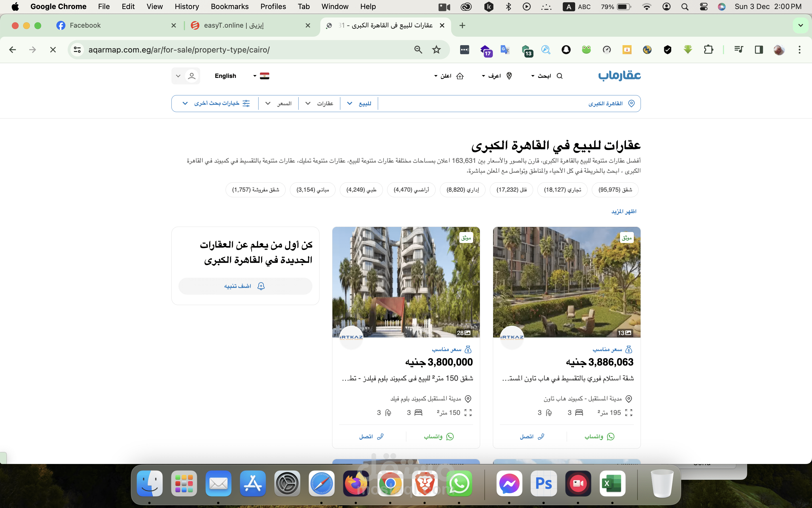Close the easyT.online tab
Image resolution: width=812 pixels, height=508 pixels.
(308, 25)
